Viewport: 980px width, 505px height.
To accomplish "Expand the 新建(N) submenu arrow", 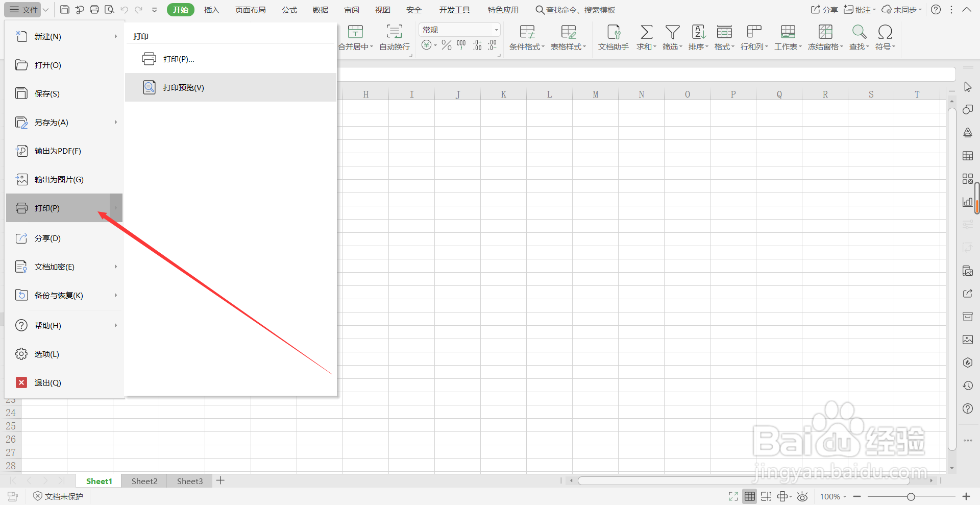I will click(116, 36).
